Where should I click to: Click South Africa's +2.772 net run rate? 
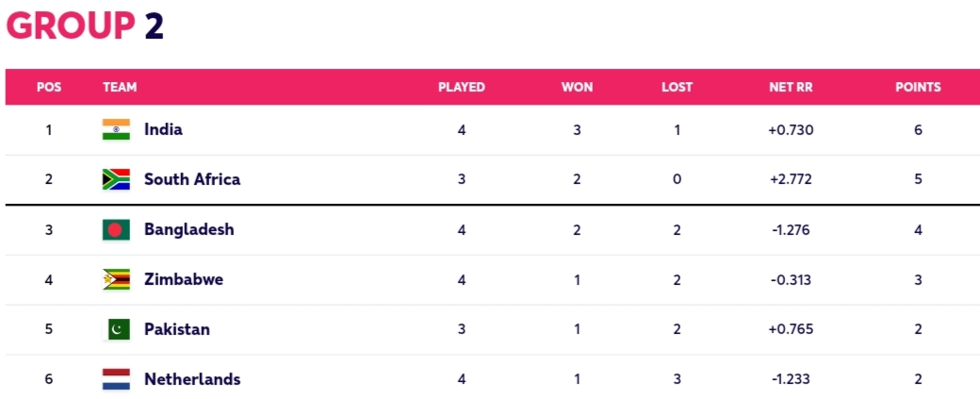(792, 180)
